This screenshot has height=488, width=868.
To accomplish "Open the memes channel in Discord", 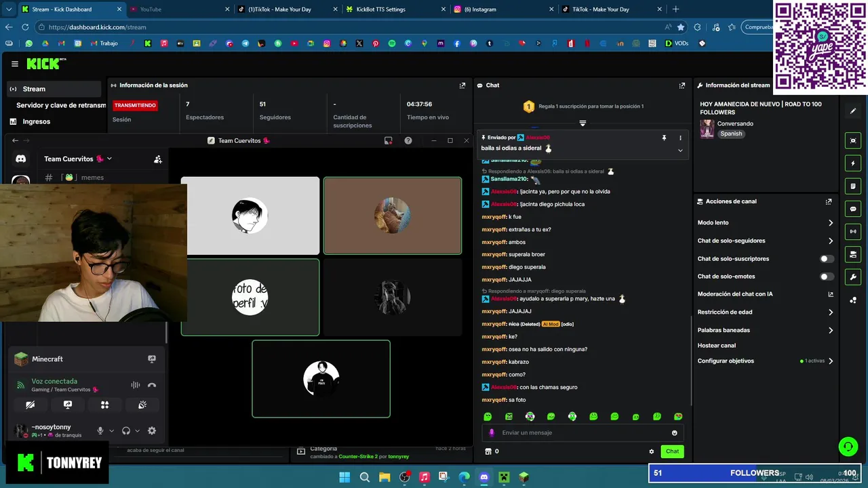I will pos(75,178).
